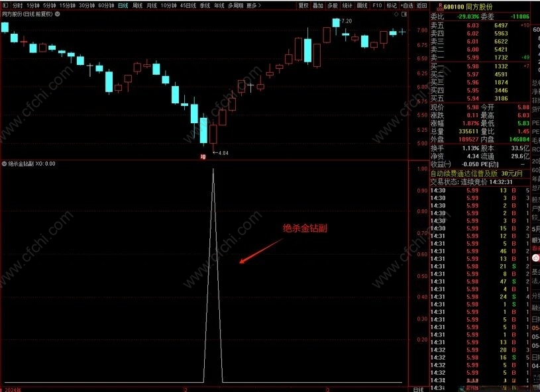Add stock via +自选 button
This screenshot has height=392, width=540.
[407, 5]
